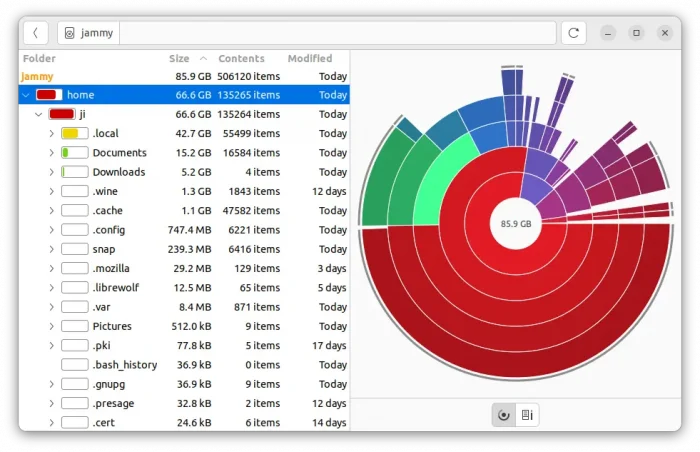Image resolution: width=700 pixels, height=452 pixels.
Task: Switch to rings chart view
Action: [x=503, y=414]
